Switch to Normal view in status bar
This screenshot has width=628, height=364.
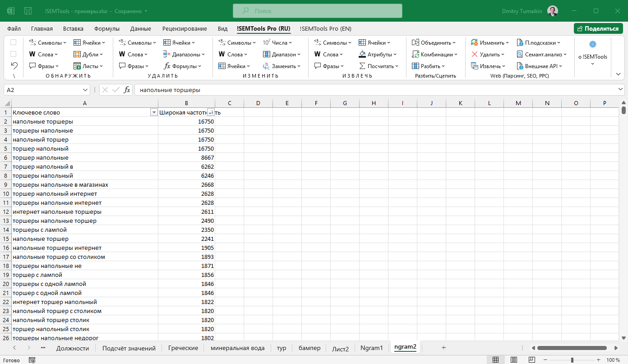click(x=495, y=360)
